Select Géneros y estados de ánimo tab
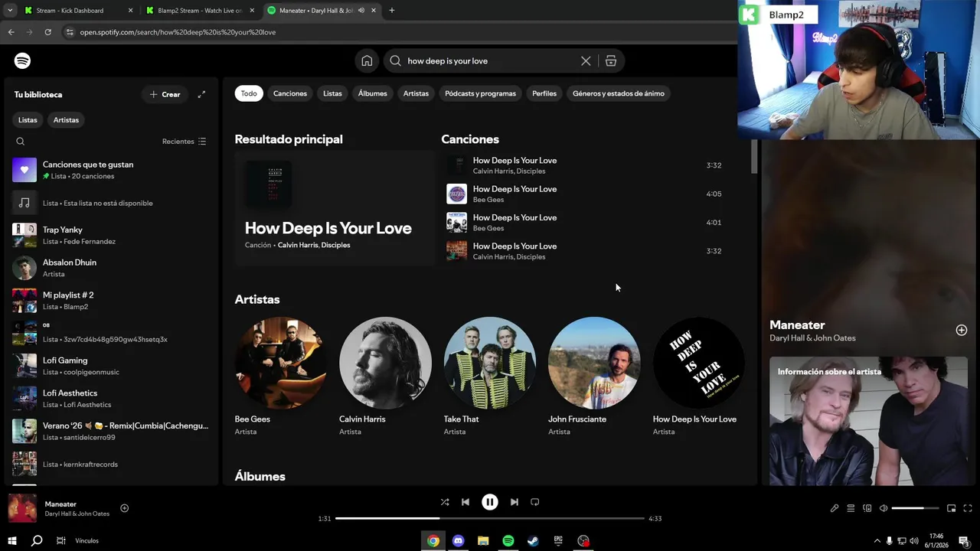980x551 pixels. click(619, 93)
